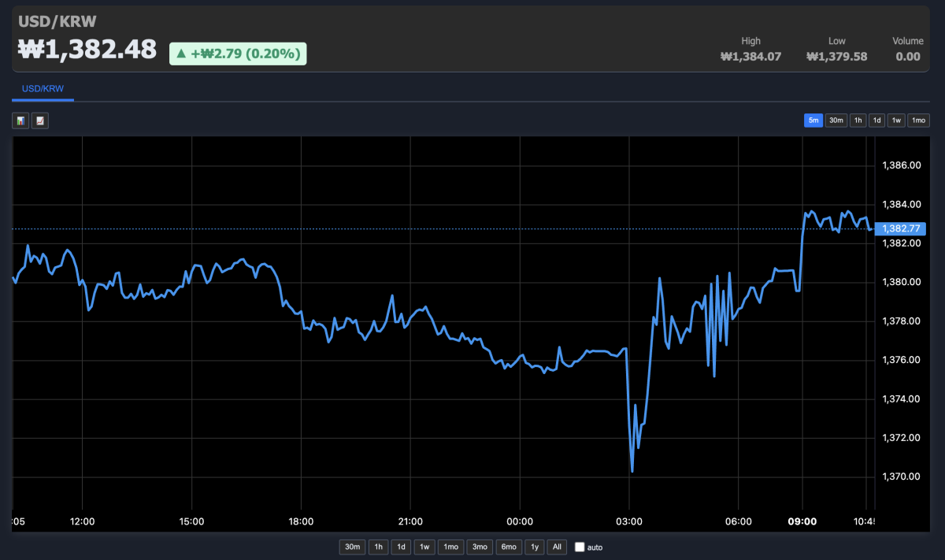Click the green price change badge
945x560 pixels.
tap(238, 54)
